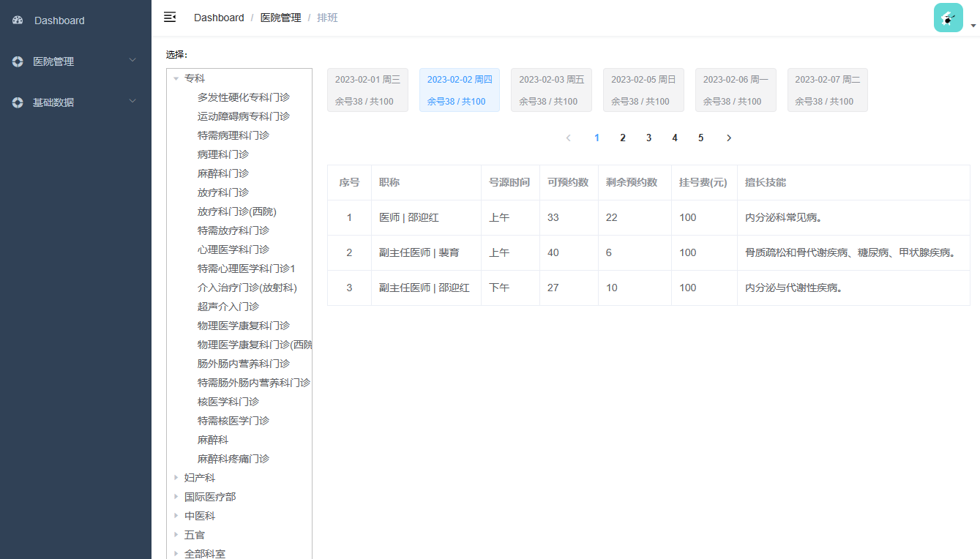Select 特需核医学门诊 tree item
Image resolution: width=980 pixels, height=559 pixels.
pyautogui.click(x=233, y=421)
